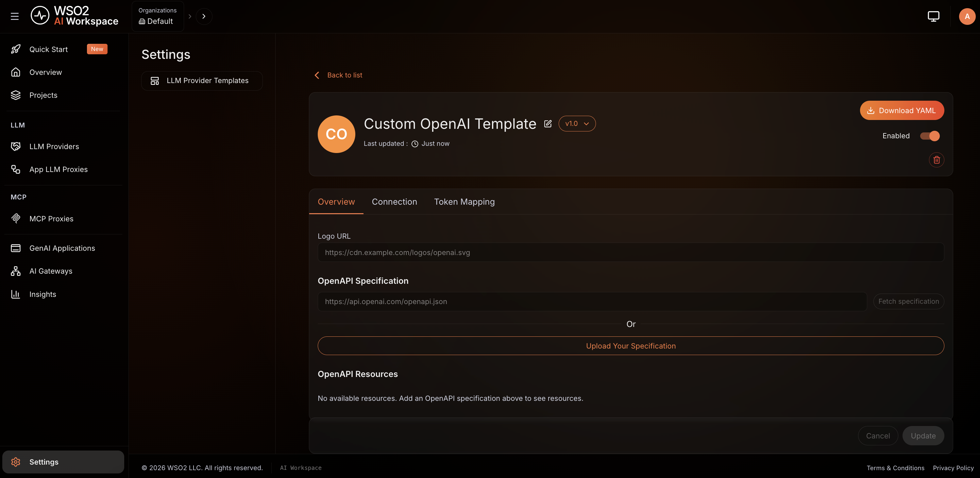Viewport: 980px width, 478px height.
Task: Focus the Logo URL input field
Action: (x=630, y=252)
